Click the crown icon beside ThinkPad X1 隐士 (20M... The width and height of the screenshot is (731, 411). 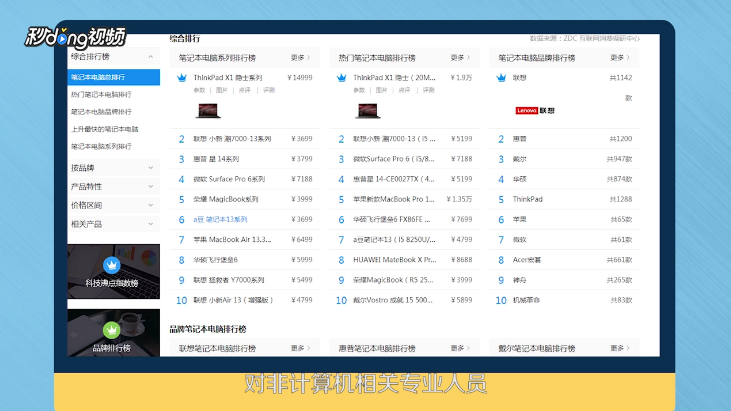coord(342,78)
